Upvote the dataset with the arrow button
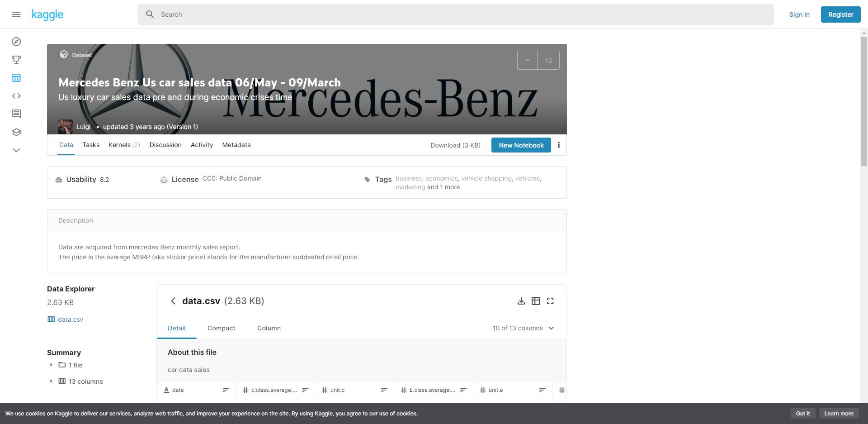The height and width of the screenshot is (424, 868). click(x=527, y=60)
